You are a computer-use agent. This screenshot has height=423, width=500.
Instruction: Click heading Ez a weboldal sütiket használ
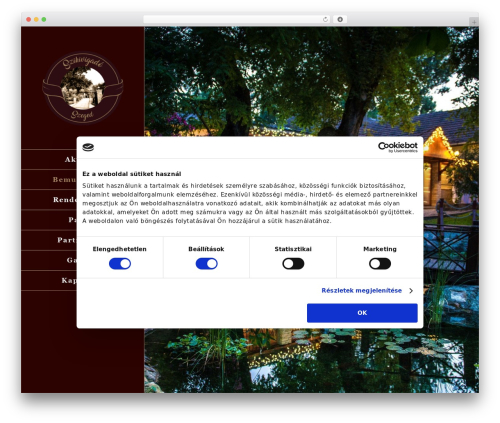pyautogui.click(x=132, y=174)
